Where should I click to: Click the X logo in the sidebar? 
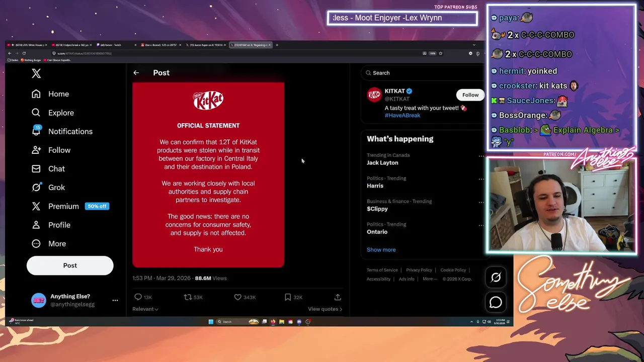click(36, 73)
